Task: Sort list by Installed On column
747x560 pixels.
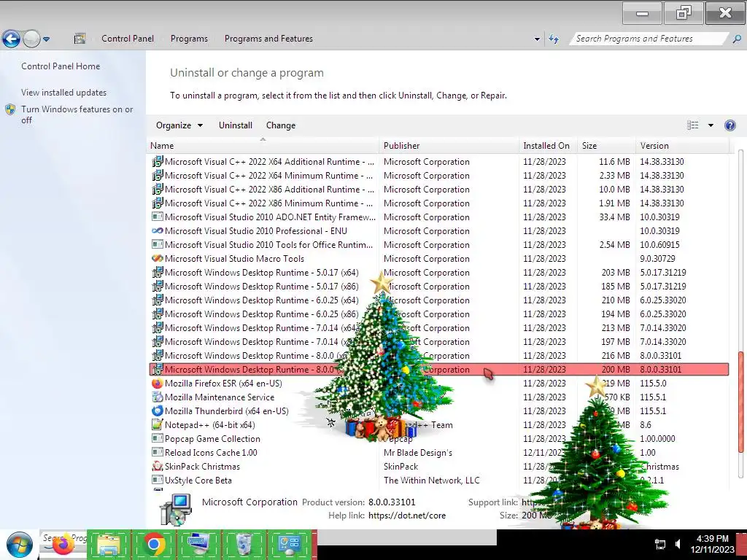Action: click(549, 146)
